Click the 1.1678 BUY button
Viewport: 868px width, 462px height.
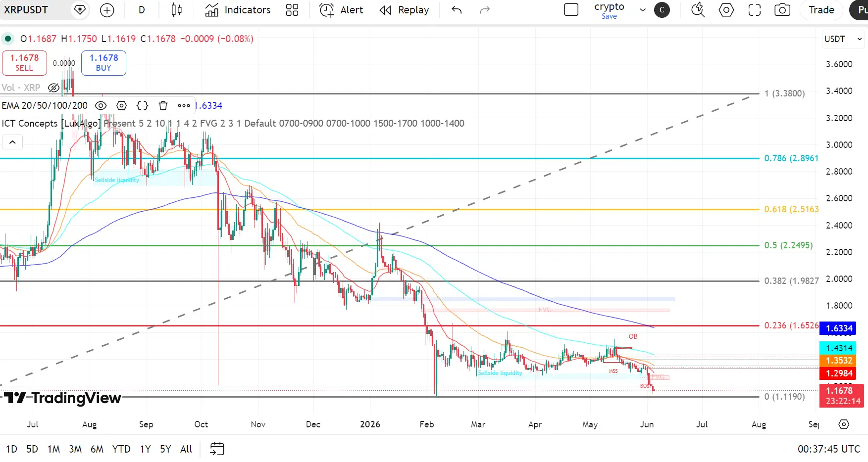tap(103, 63)
